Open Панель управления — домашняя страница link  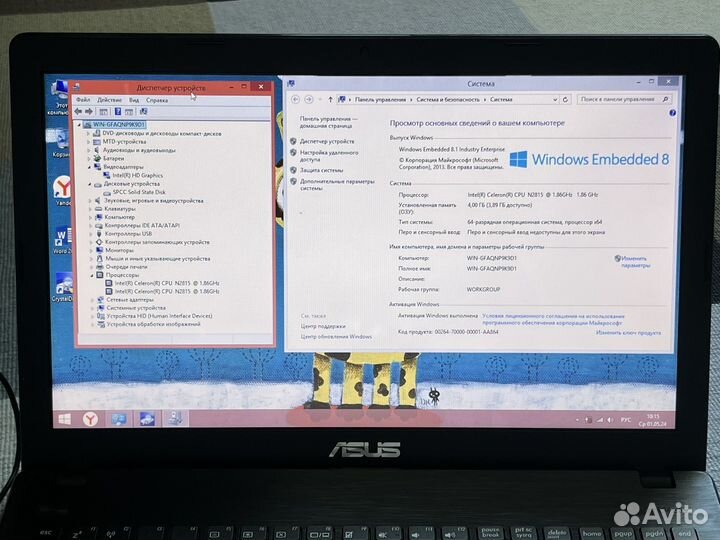[328, 122]
